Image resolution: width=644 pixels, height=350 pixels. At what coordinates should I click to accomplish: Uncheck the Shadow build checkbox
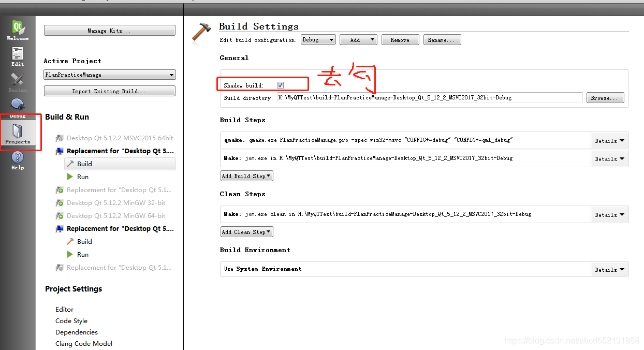pyautogui.click(x=280, y=85)
